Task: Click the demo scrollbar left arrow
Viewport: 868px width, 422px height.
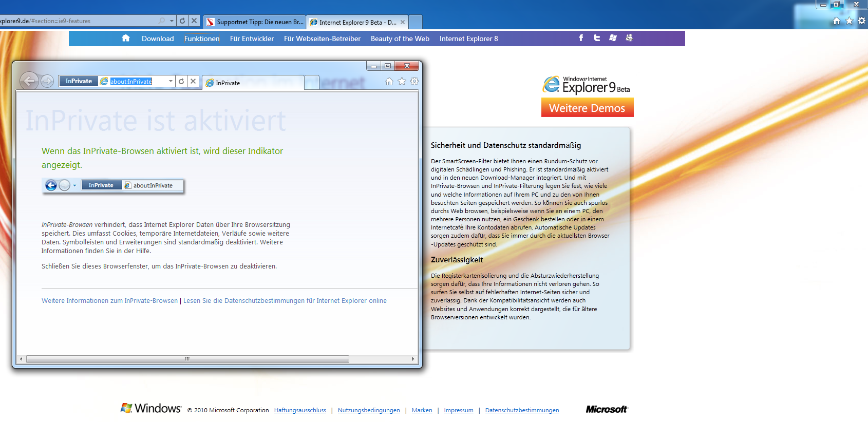Action: (x=21, y=359)
